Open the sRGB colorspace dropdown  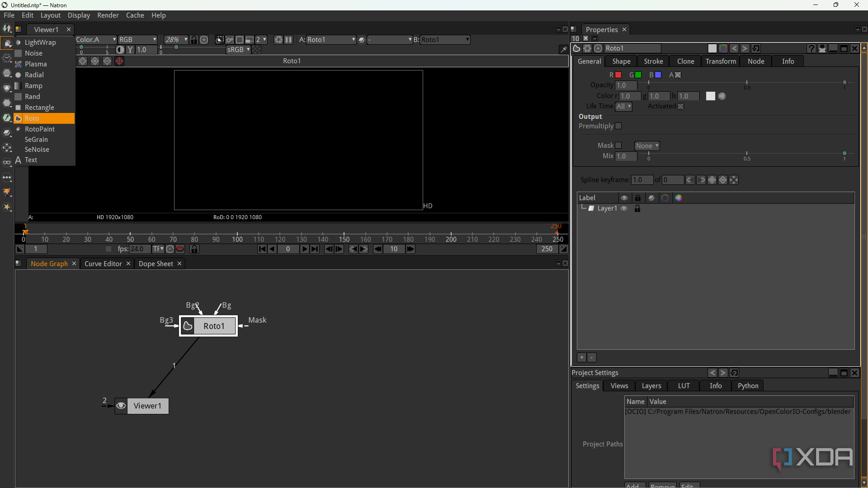(238, 50)
